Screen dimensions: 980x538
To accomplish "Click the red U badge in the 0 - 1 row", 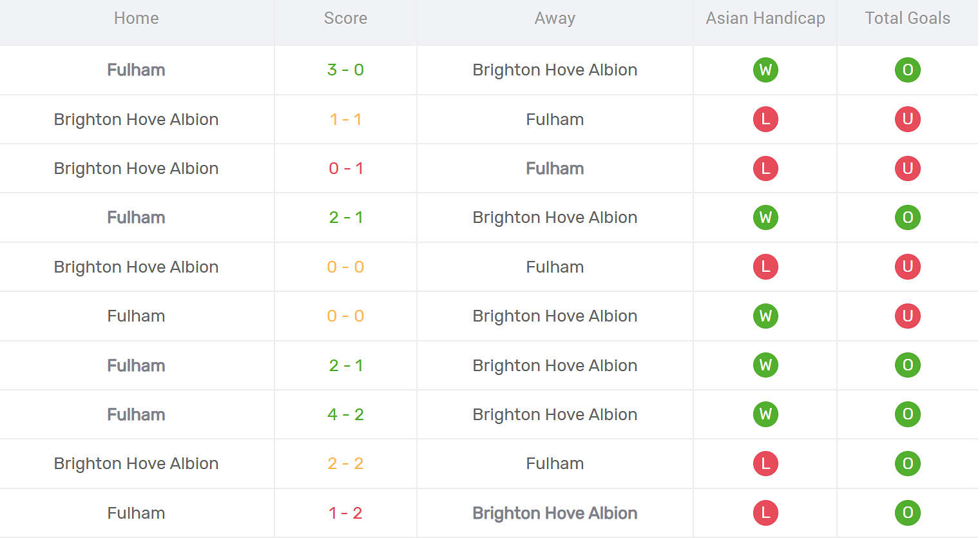I will click(x=907, y=168).
